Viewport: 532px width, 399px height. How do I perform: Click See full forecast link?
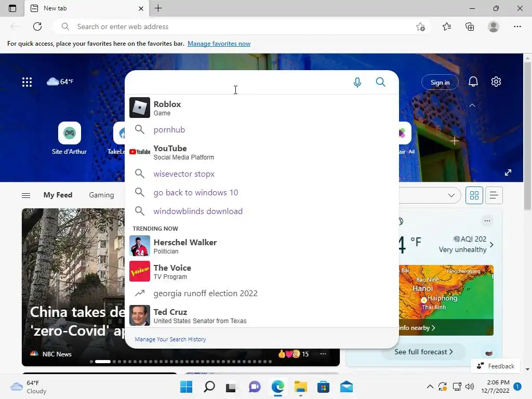coord(423,352)
